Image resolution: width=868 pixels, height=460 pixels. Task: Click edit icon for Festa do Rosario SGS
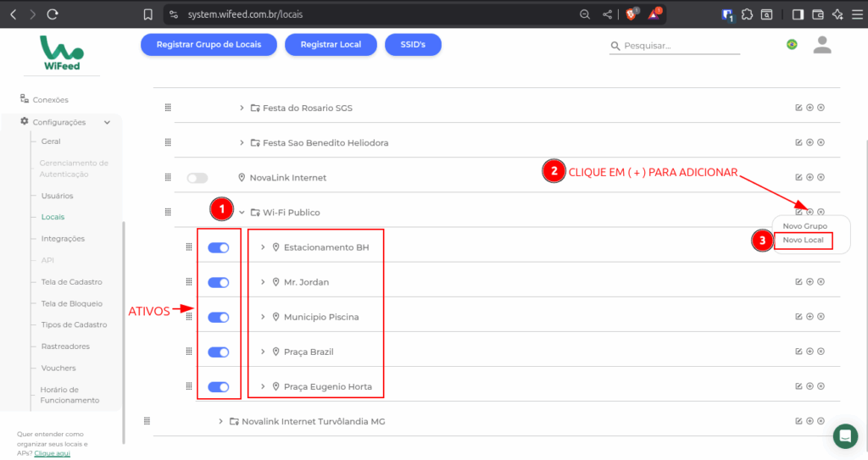[x=798, y=108]
